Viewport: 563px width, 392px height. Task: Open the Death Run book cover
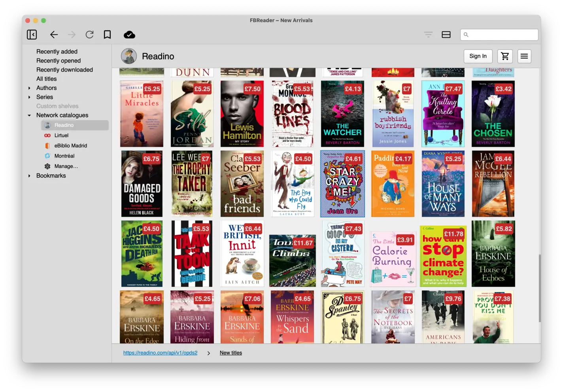pyautogui.click(x=142, y=254)
